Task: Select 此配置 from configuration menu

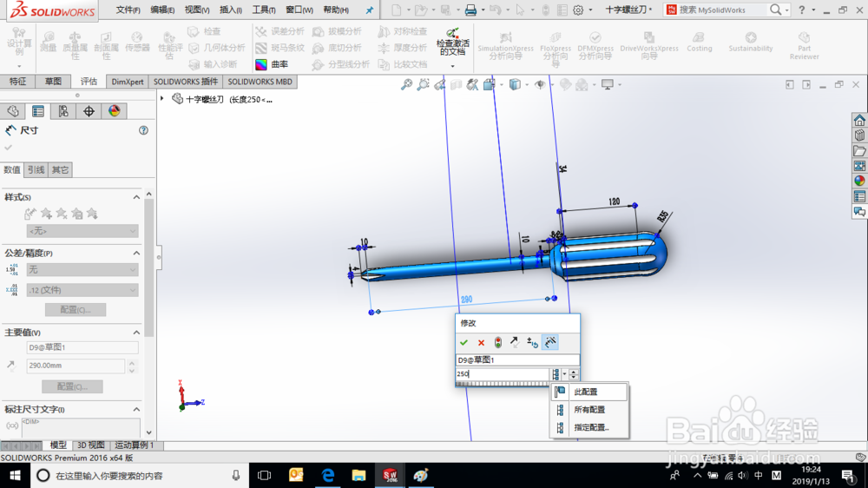Action: (589, 392)
